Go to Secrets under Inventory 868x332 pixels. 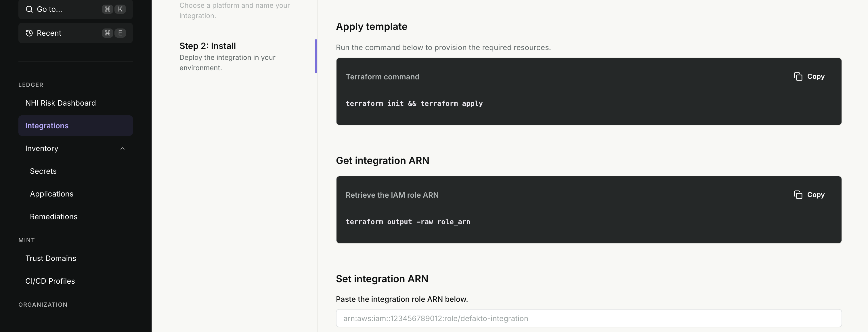[x=43, y=171]
